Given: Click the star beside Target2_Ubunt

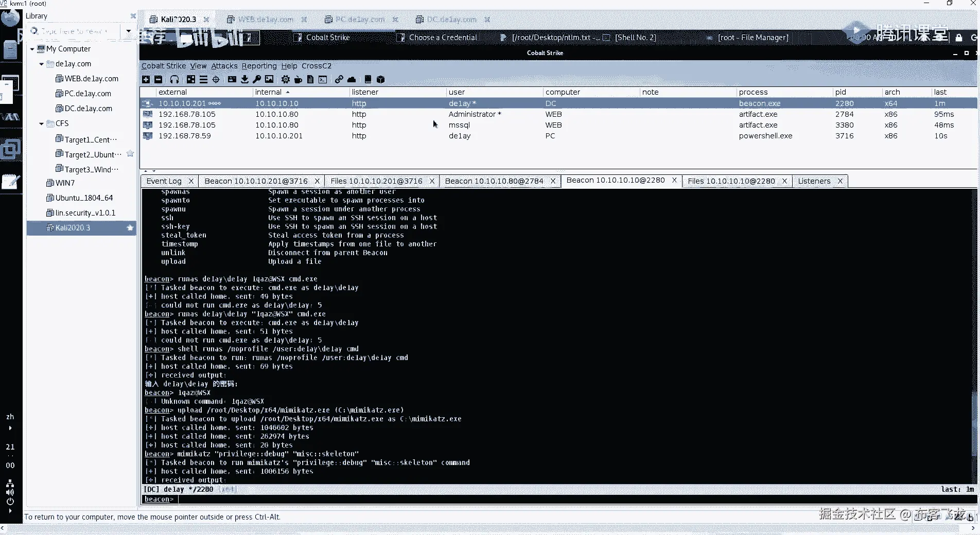Looking at the screenshot, I should [130, 154].
